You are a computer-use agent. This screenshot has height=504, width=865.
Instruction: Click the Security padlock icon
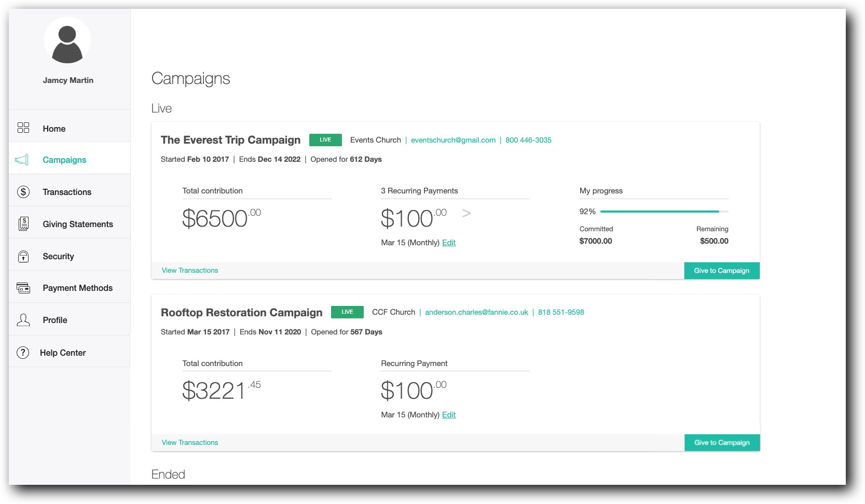click(x=23, y=256)
